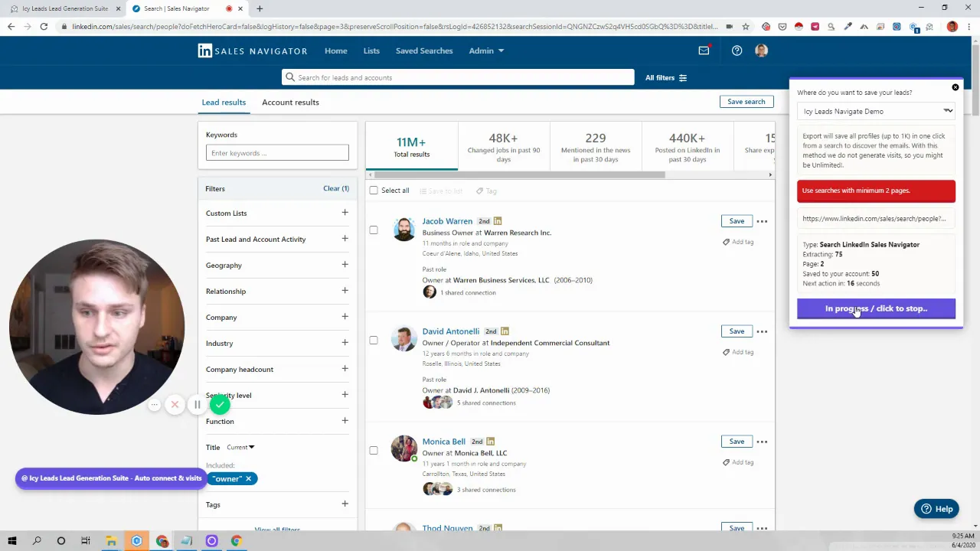980x551 pixels.
Task: Check the Select all checkbox
Action: click(x=374, y=191)
